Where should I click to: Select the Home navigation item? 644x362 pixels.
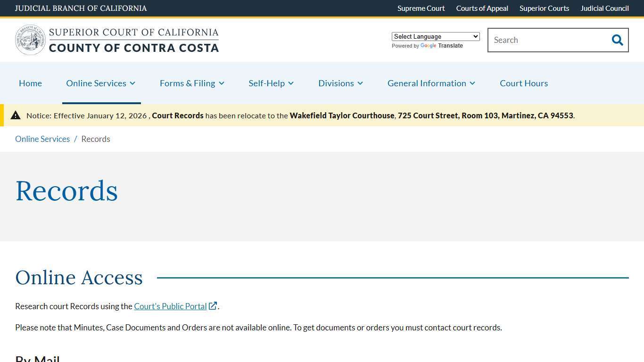point(30,83)
